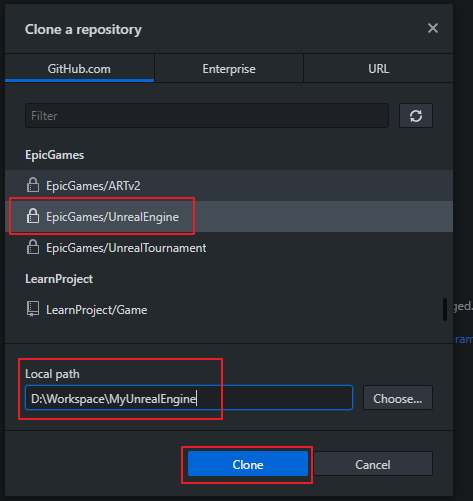
Task: Click the Local path label
Action: [x=52, y=374]
